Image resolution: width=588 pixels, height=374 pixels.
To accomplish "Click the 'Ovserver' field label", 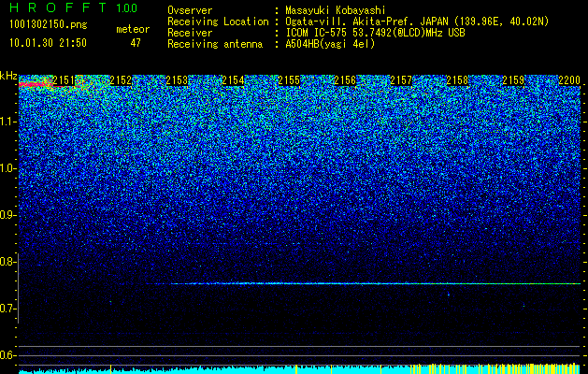I will pyautogui.click(x=190, y=11).
